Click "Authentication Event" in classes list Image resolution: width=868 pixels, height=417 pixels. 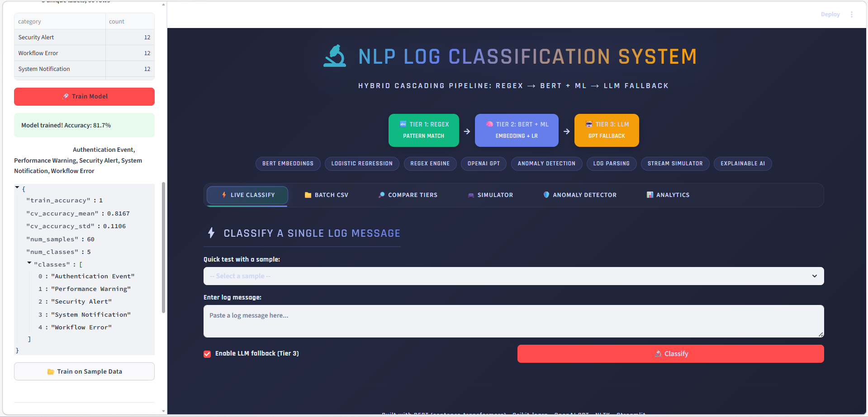point(93,276)
